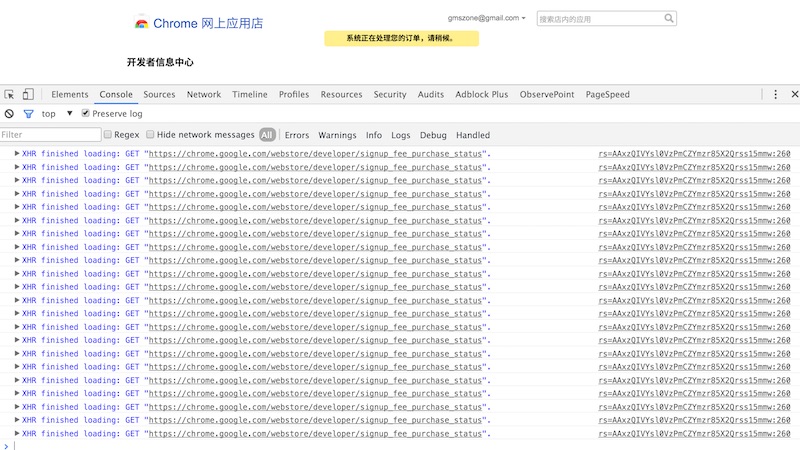This screenshot has width=800, height=450.
Task: Enable the Regex filter checkbox
Action: coord(108,135)
